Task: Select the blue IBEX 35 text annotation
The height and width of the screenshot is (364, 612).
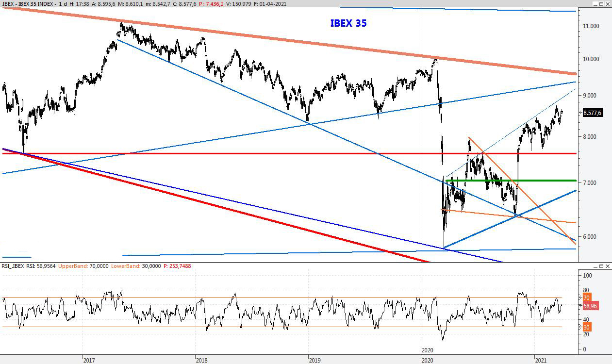Action: click(348, 23)
